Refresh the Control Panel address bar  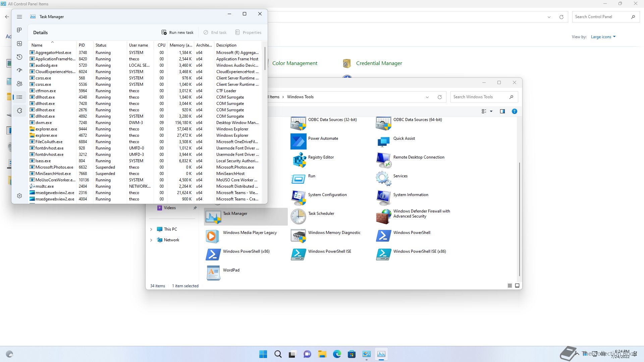click(x=561, y=17)
